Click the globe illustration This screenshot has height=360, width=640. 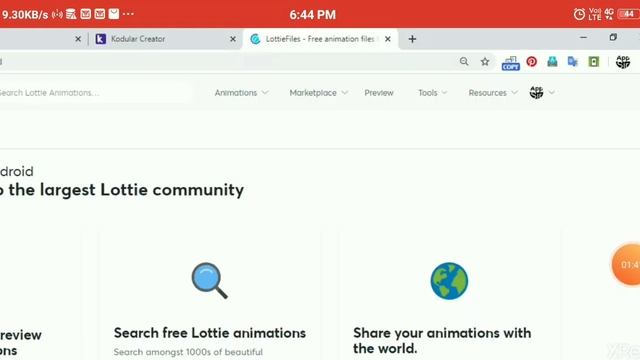tap(449, 281)
